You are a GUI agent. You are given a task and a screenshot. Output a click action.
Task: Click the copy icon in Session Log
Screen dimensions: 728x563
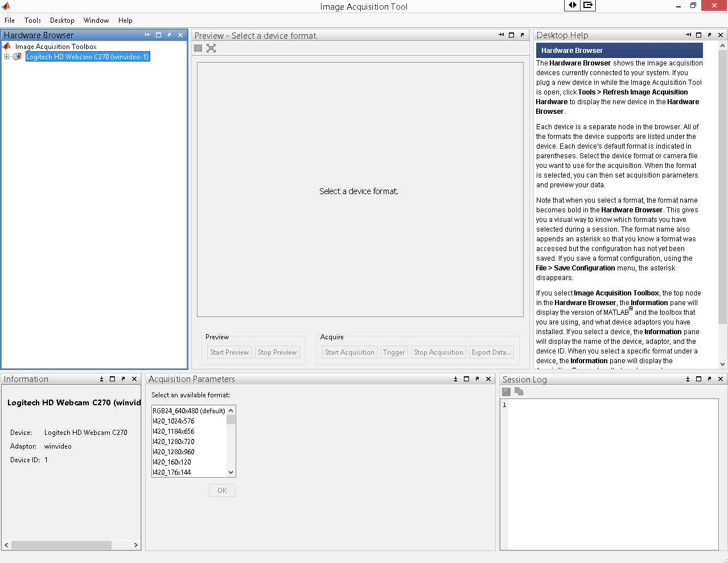point(519,392)
